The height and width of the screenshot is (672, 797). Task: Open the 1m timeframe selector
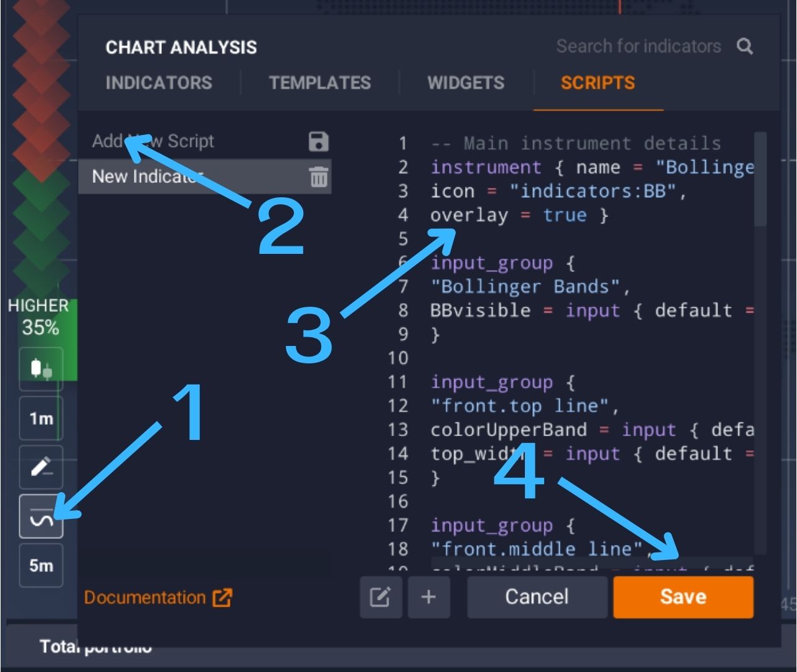tap(41, 418)
